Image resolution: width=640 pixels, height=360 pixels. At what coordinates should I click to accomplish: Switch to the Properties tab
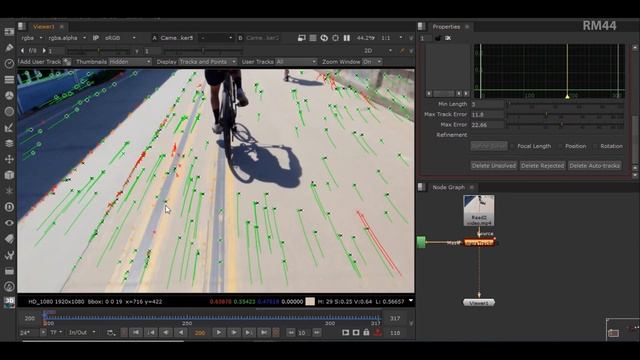tap(446, 27)
